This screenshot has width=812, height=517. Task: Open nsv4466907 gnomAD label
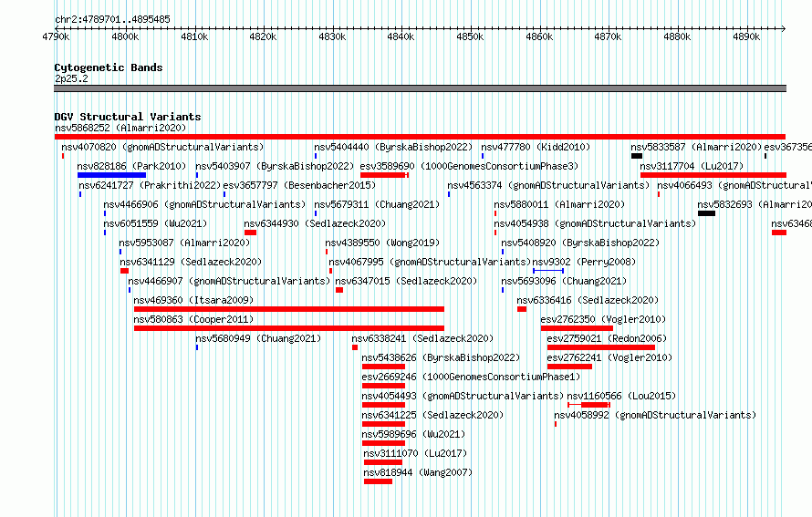coord(229,281)
